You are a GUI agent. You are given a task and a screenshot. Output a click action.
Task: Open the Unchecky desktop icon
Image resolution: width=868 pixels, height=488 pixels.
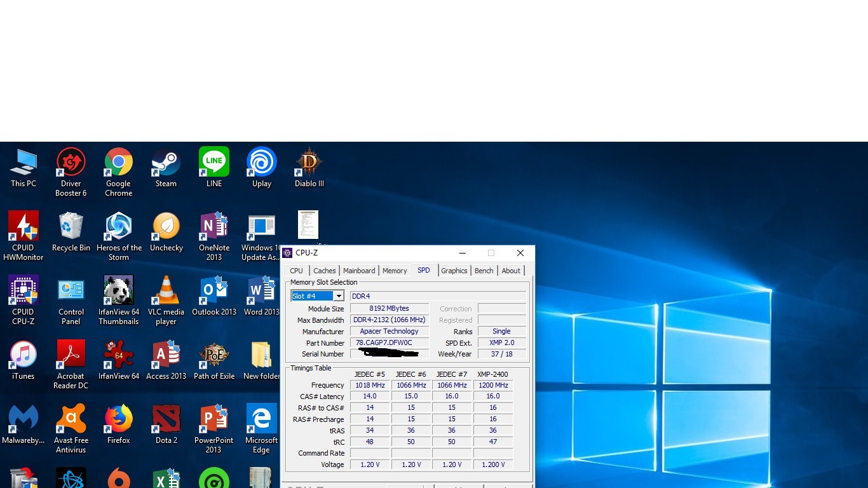166,232
